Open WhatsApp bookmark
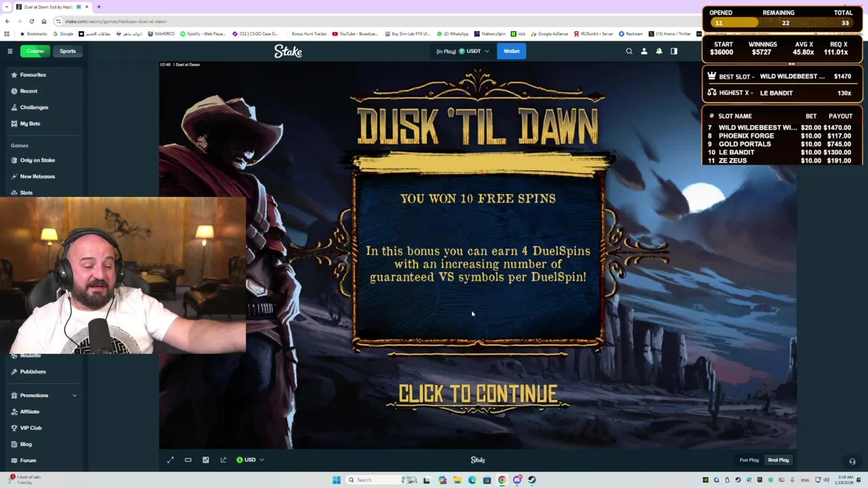Image resolution: width=868 pixels, height=488 pixels. point(453,33)
